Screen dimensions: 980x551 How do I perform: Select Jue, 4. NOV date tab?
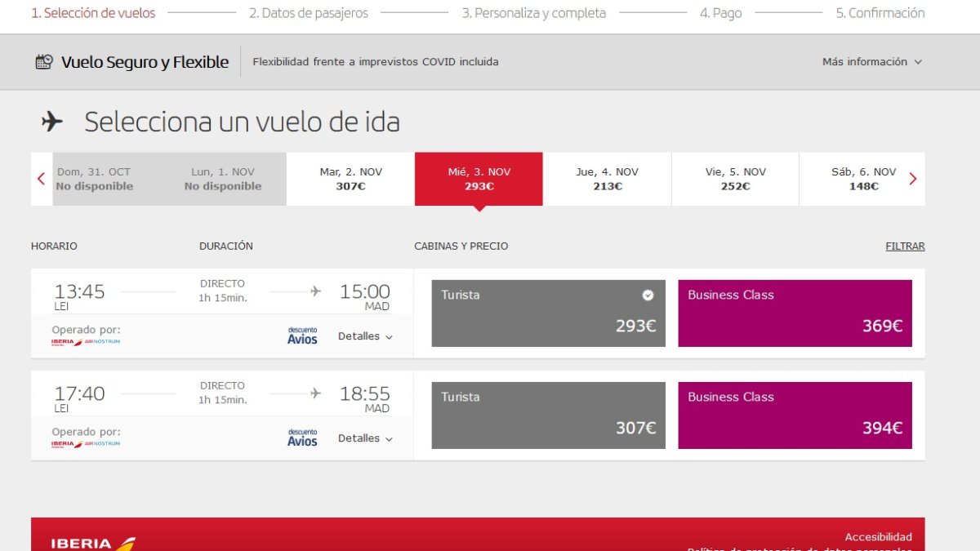607,179
